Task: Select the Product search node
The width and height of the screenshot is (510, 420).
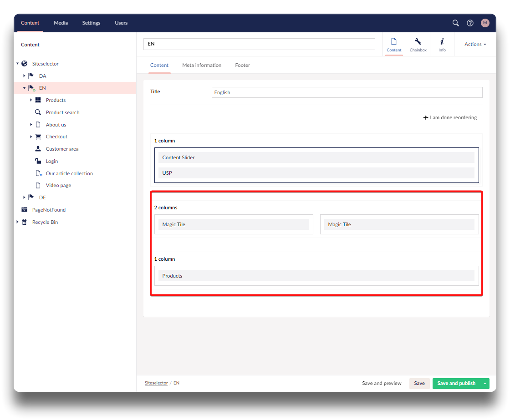Action: click(62, 112)
